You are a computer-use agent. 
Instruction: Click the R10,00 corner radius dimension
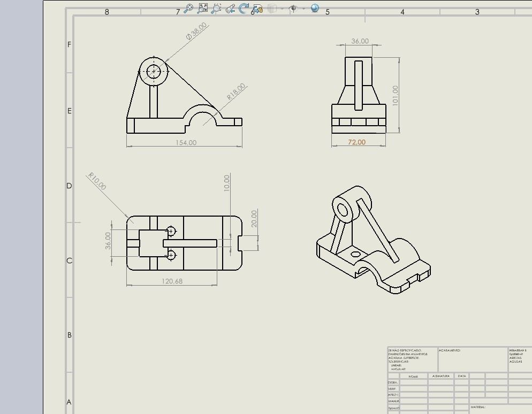[97, 181]
